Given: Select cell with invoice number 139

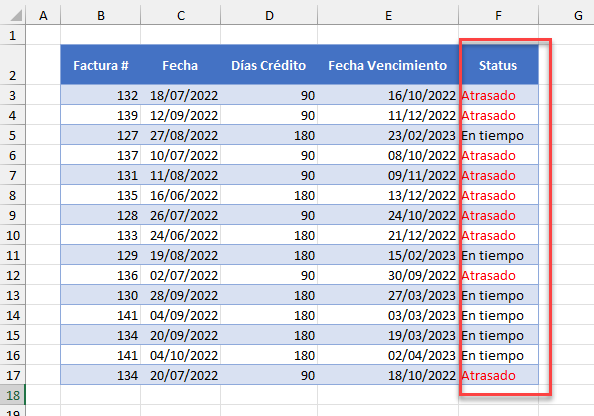Looking at the screenshot, I should coord(100,115).
